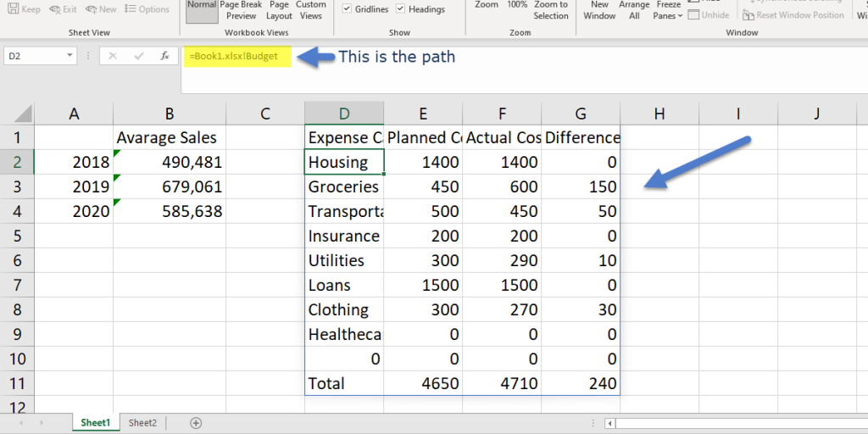Screen dimensions: 868x434
Task: Select the Sheet1 tab
Action: point(95,422)
